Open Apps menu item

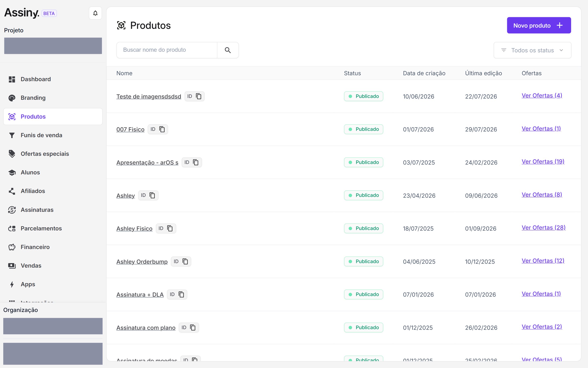point(53,284)
